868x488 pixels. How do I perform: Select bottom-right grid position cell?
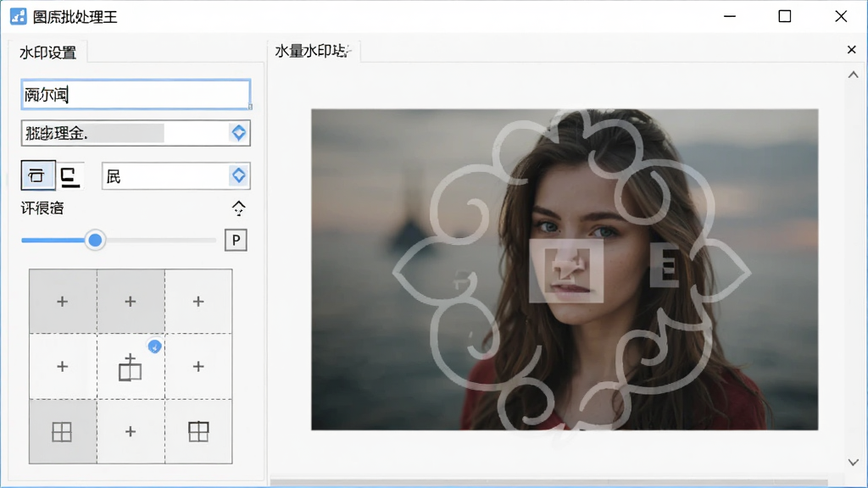click(198, 431)
